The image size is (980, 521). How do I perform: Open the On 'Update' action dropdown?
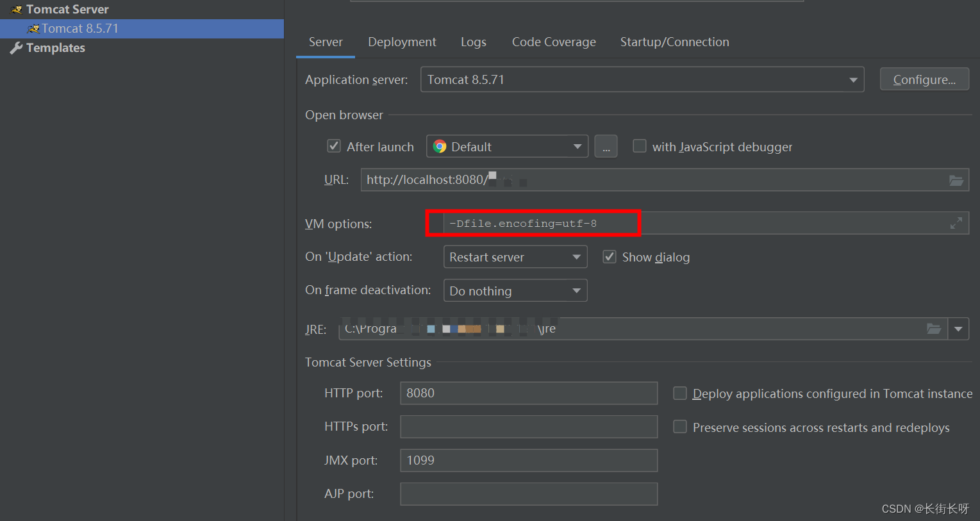pyautogui.click(x=515, y=257)
